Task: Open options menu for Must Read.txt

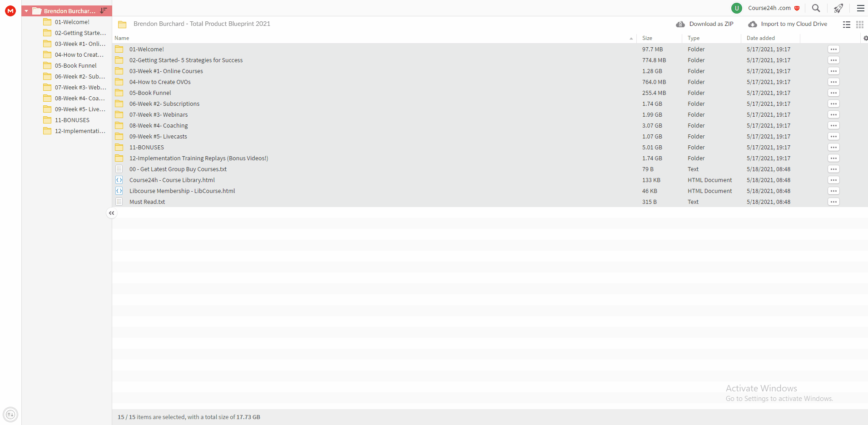Action: click(833, 202)
